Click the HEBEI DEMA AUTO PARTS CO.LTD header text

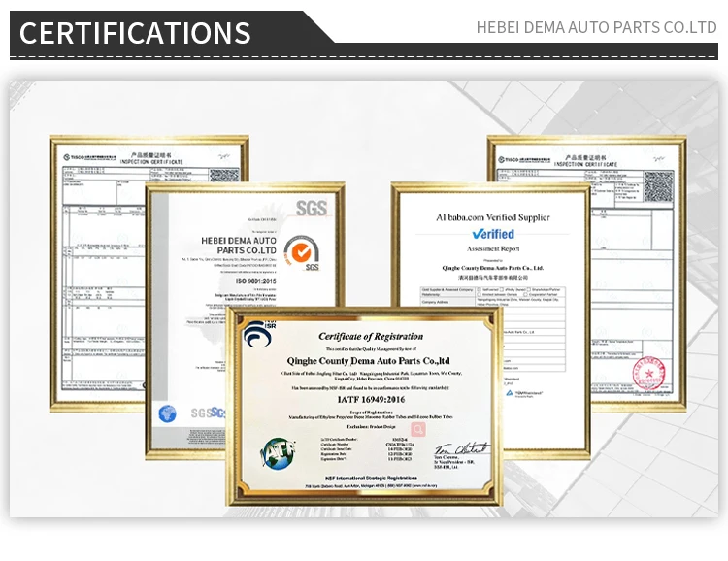click(596, 27)
